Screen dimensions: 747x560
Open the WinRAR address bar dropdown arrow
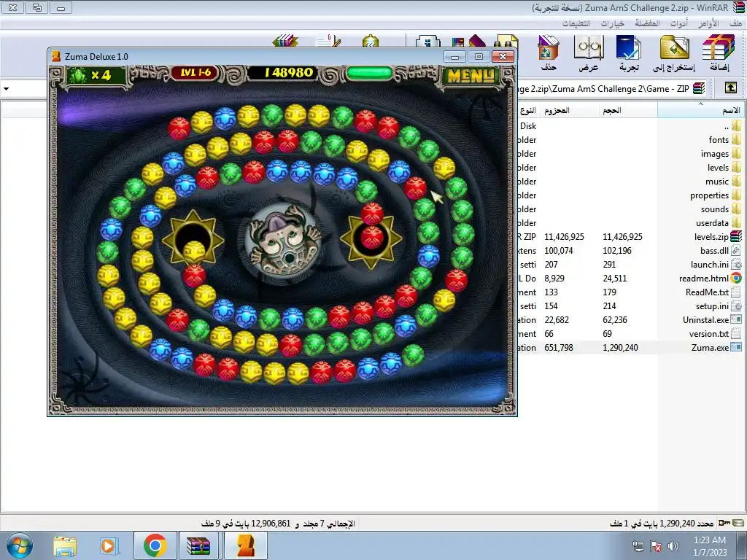pos(6,88)
